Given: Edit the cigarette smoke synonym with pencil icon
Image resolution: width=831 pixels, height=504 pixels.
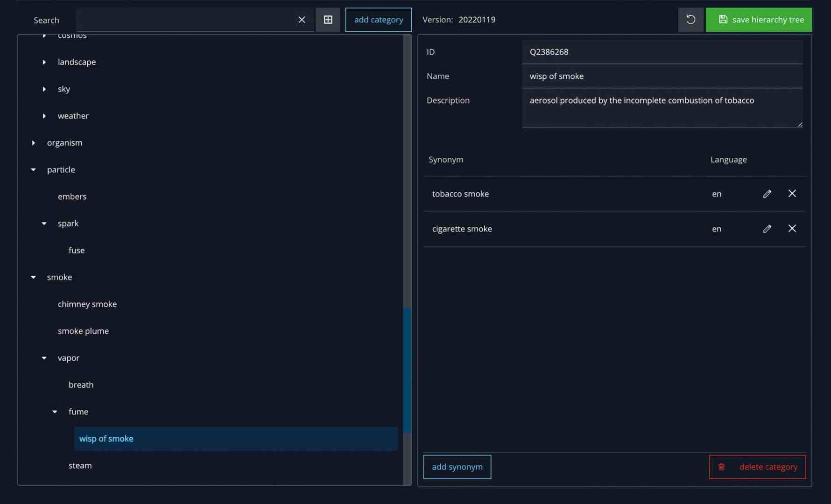Looking at the screenshot, I should 767,229.
